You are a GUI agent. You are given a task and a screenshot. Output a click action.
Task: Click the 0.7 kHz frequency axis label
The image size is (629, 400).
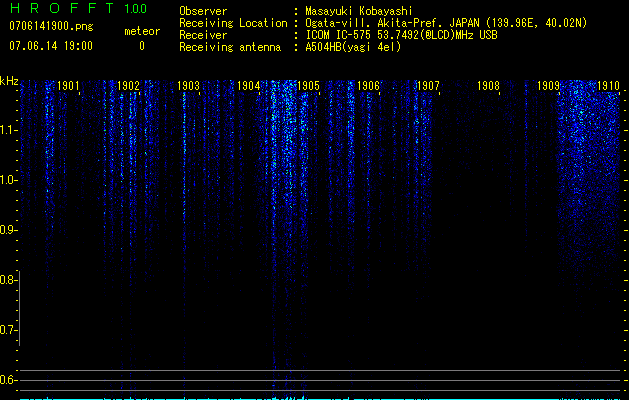point(8,330)
